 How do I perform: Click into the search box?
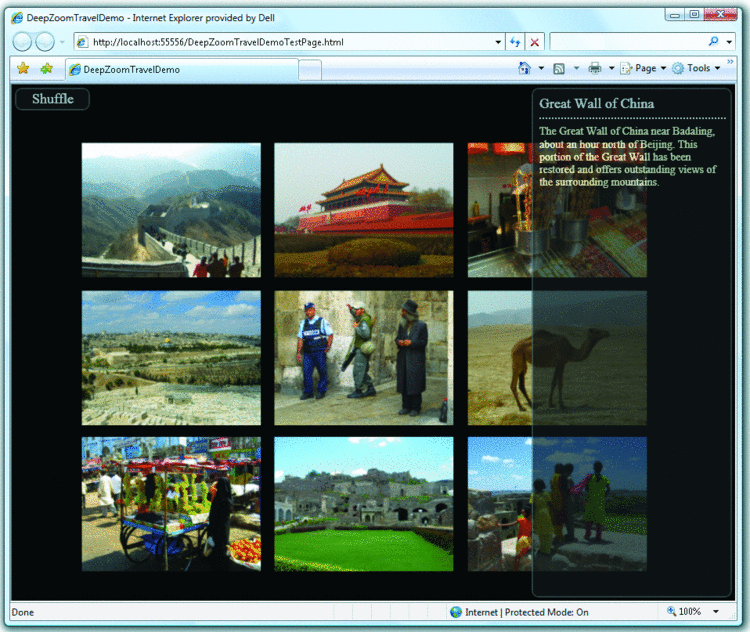pos(627,42)
